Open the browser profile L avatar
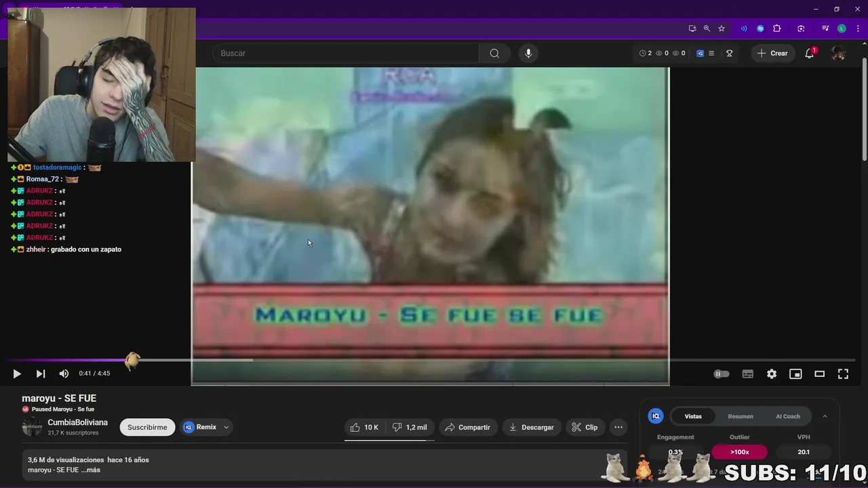The height and width of the screenshot is (488, 868). click(x=842, y=28)
